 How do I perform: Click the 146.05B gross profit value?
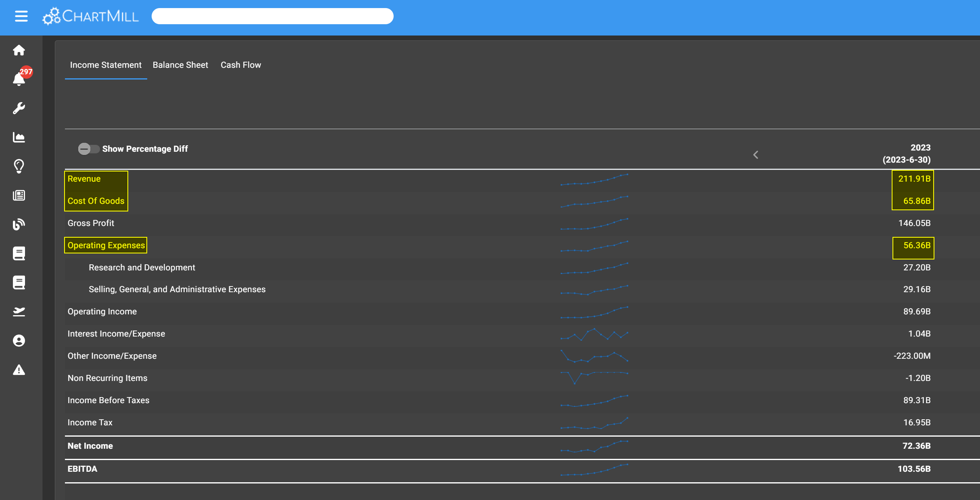point(914,223)
